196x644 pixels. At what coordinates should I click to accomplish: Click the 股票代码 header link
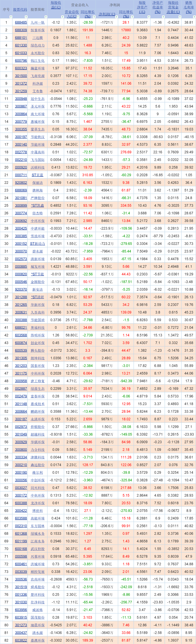tap(20, 9)
